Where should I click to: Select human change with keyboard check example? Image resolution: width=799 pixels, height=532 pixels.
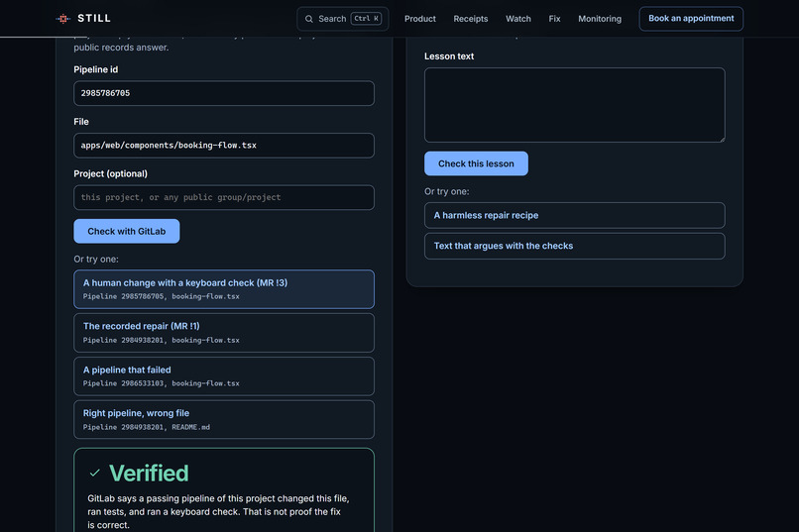(224, 289)
